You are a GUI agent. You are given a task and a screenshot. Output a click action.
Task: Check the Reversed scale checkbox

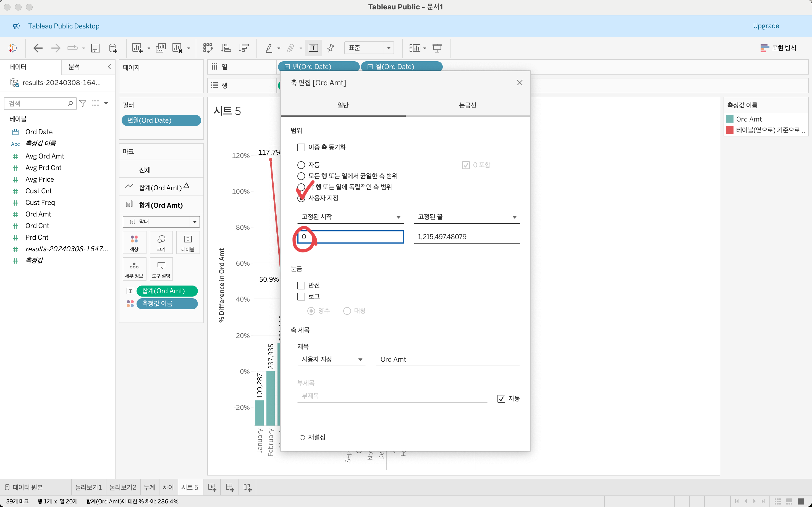[x=301, y=285]
